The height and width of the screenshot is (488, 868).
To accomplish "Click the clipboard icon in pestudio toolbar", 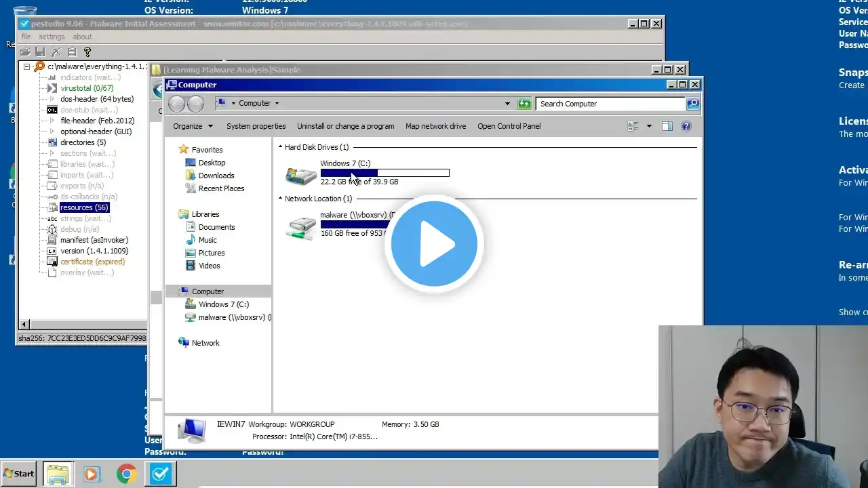I will (x=72, y=52).
